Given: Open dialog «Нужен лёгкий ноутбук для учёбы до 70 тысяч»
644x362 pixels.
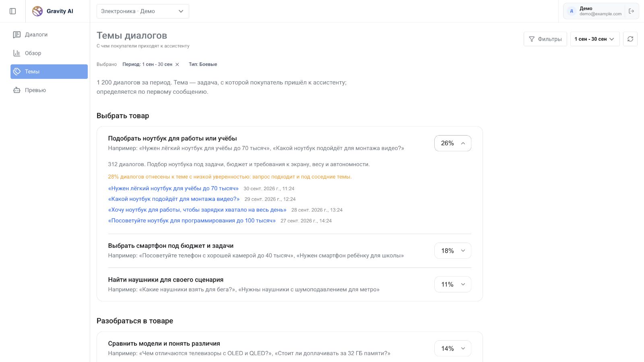Looking at the screenshot, I should (173, 188).
